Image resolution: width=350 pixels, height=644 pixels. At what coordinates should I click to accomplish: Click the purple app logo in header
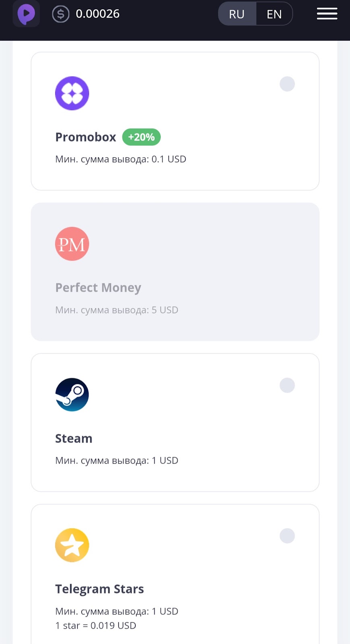point(26,14)
